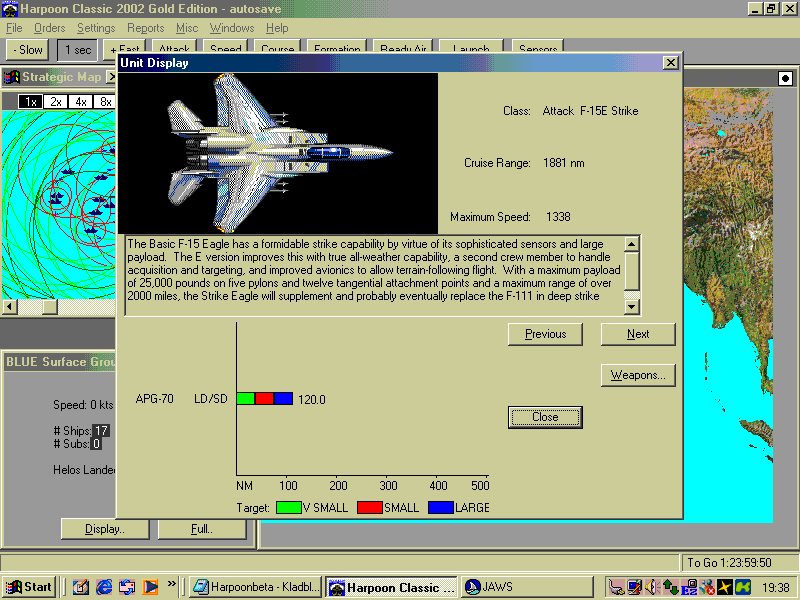
Task: Click the Strategic Map window icon
Action: coord(11,77)
